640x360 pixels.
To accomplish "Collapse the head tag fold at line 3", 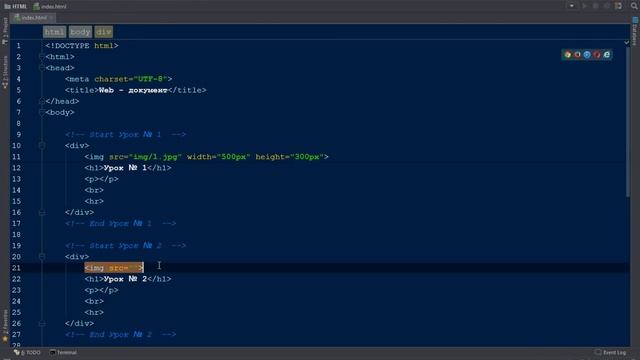I will coord(42,68).
